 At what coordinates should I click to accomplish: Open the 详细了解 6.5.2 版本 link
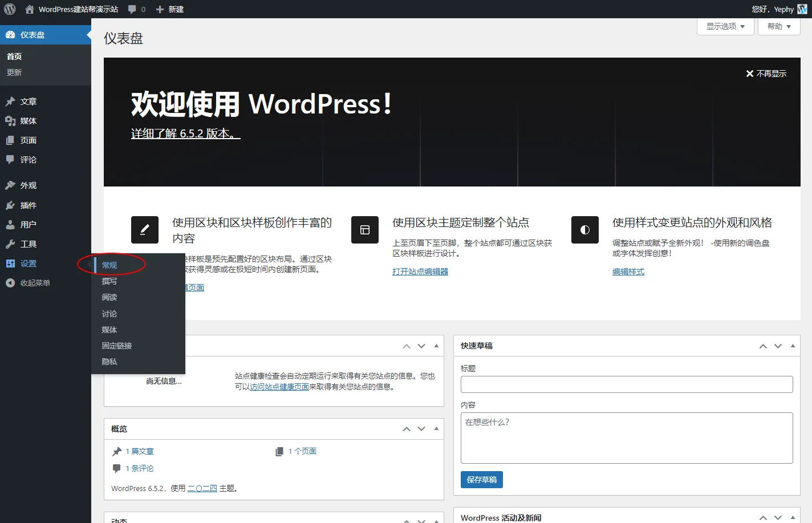pos(186,133)
